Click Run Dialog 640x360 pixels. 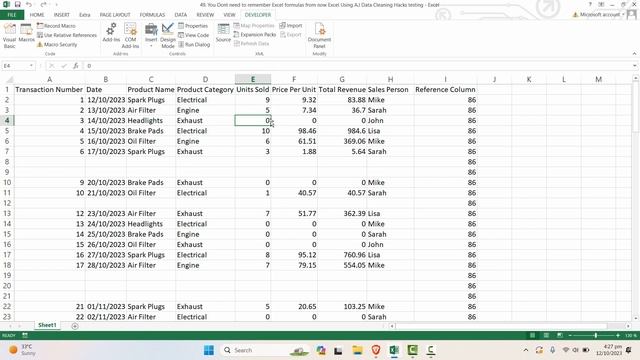coord(194,44)
